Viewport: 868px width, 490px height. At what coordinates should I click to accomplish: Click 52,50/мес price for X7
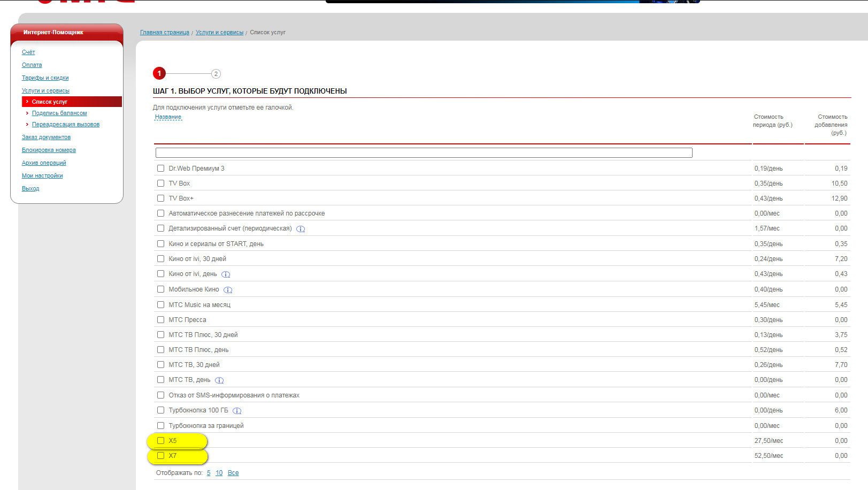point(769,456)
